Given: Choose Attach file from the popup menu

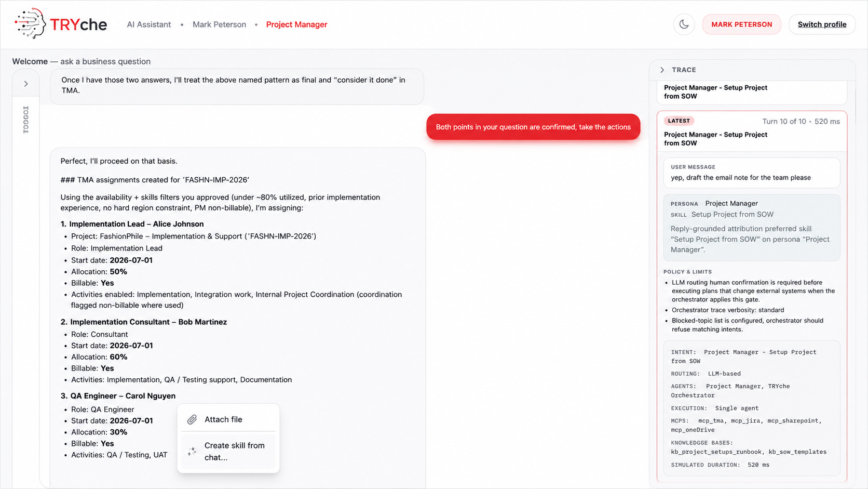Looking at the screenshot, I should point(228,419).
